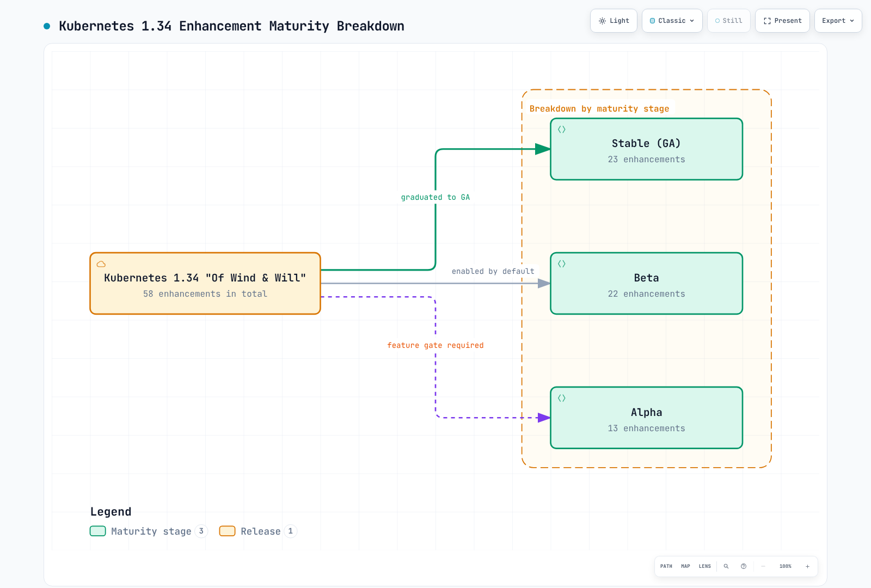Viewport: 871px width, 588px height.
Task: Zoom in with the plus button
Action: [807, 566]
